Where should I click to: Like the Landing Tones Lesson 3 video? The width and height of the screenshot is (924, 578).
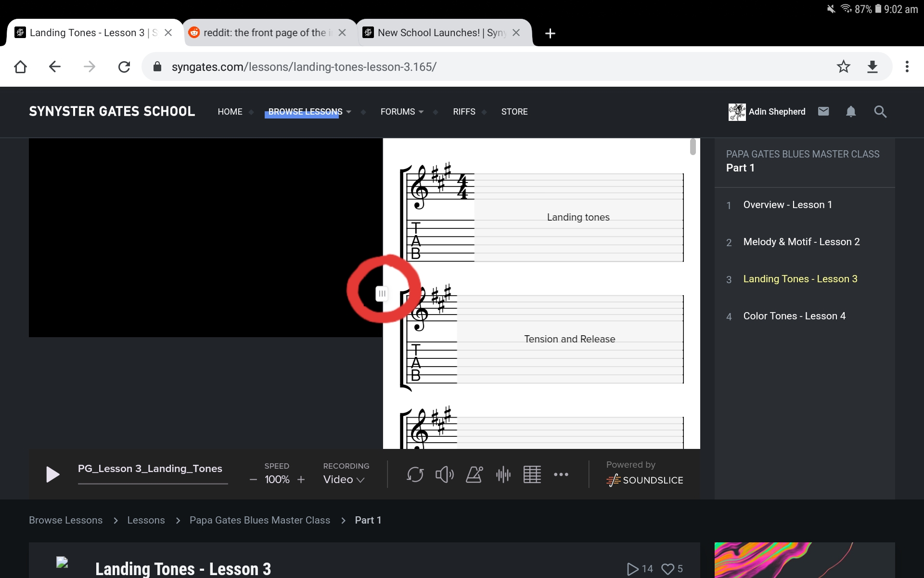coord(667,569)
